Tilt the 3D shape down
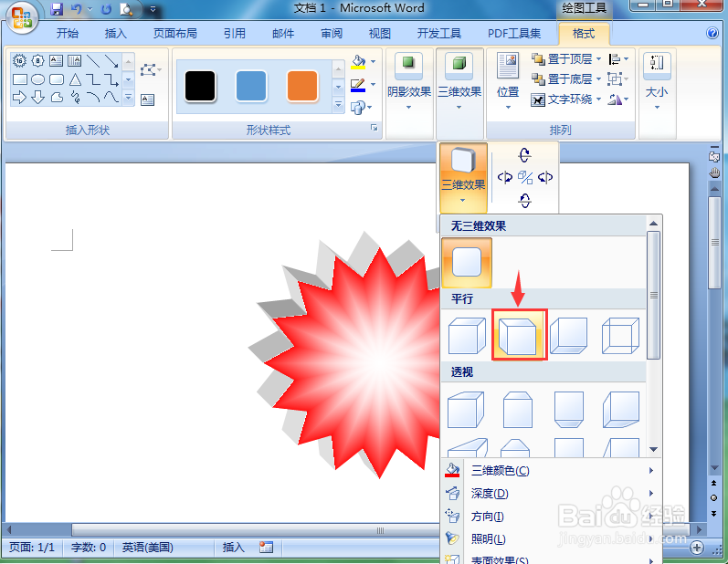Image resolution: width=728 pixels, height=564 pixels. pyautogui.click(x=524, y=201)
